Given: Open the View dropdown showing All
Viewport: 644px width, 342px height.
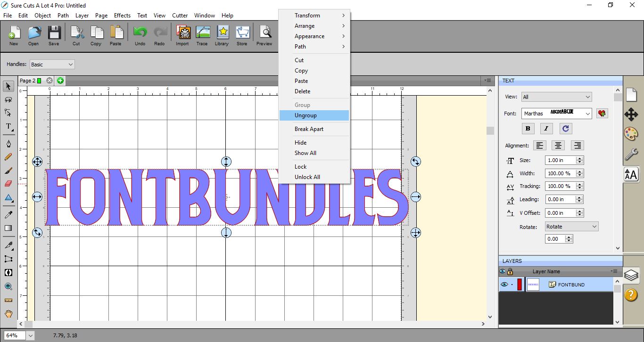Looking at the screenshot, I should coord(556,97).
